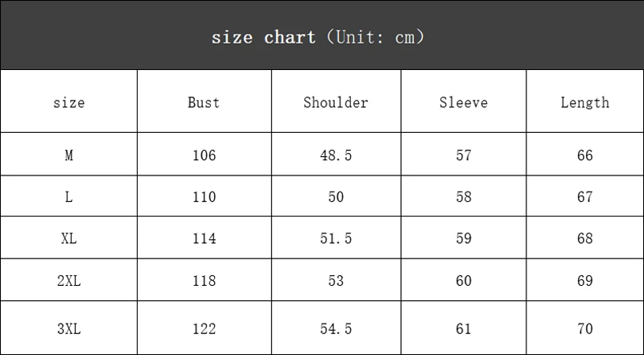The image size is (644, 355).
Task: Select length value 67 cell
Action: point(585,196)
